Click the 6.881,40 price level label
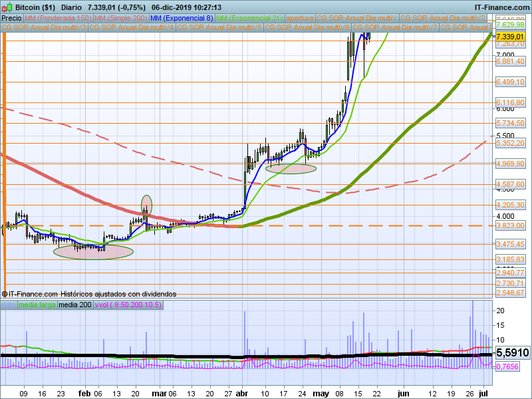532x399 pixels. (511, 61)
